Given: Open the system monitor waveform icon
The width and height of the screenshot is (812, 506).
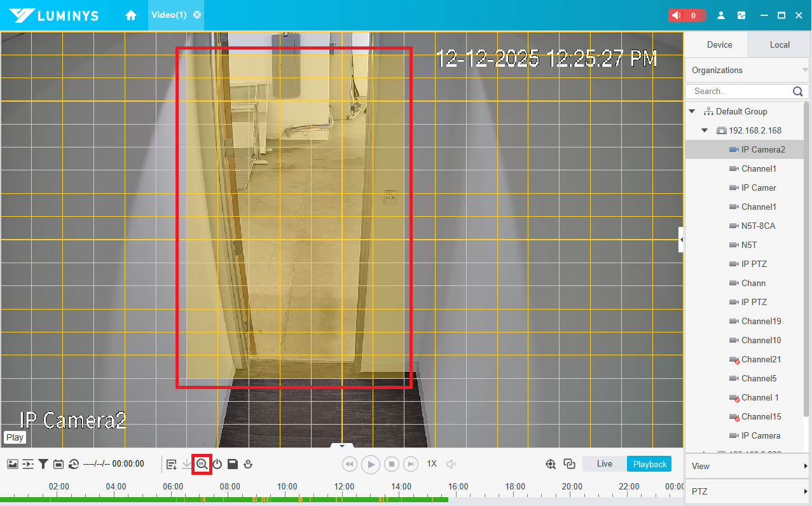Looking at the screenshot, I should point(741,15).
